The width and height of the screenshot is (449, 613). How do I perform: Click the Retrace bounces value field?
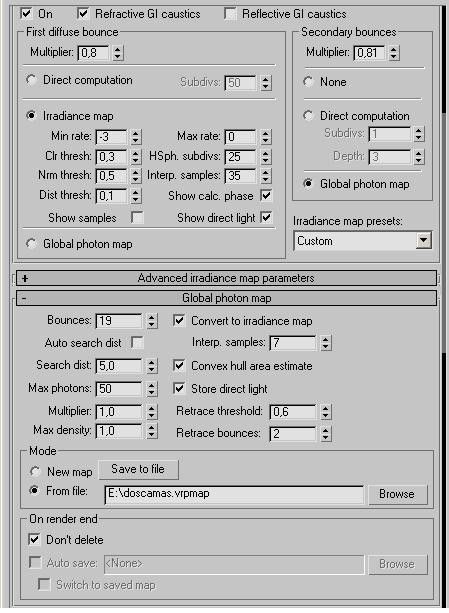[293, 434]
